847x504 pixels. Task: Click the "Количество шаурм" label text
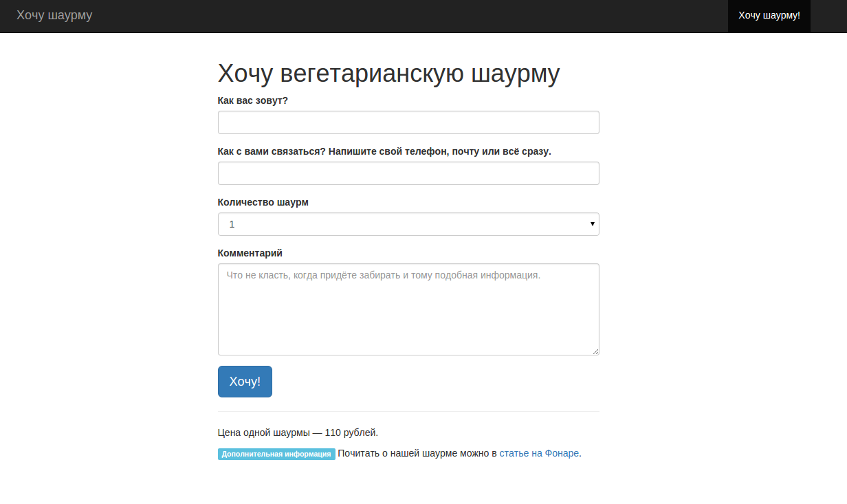point(263,201)
